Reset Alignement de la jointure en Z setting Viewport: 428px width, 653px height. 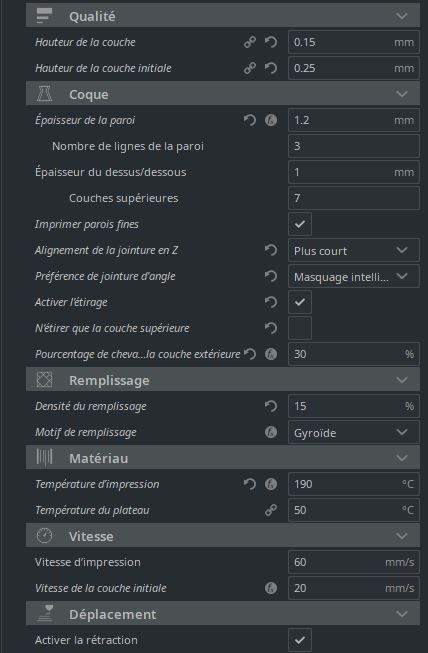(271, 250)
